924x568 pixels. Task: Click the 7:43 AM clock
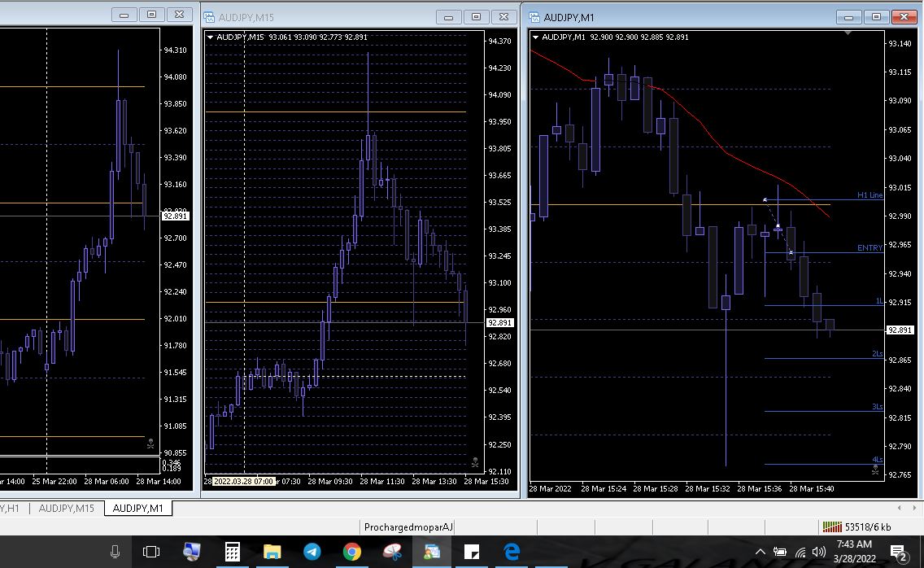click(854, 544)
